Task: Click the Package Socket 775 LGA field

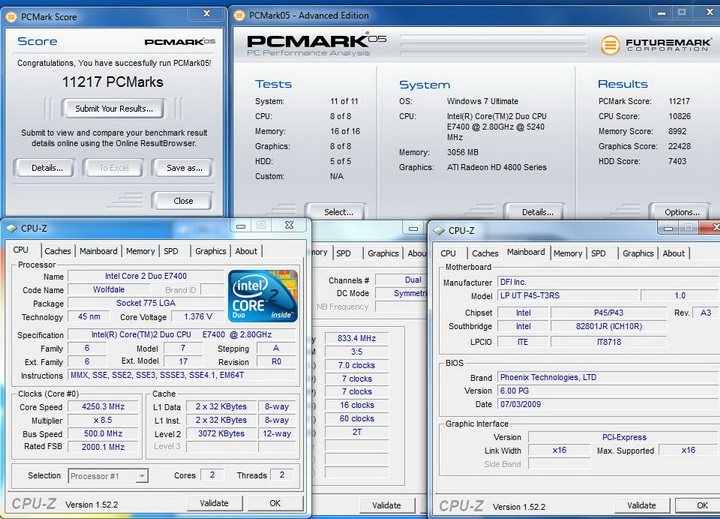Action: click(x=146, y=303)
